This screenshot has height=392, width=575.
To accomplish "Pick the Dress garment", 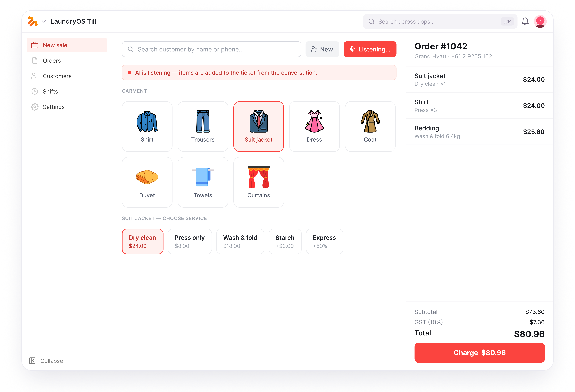I will pos(314,126).
